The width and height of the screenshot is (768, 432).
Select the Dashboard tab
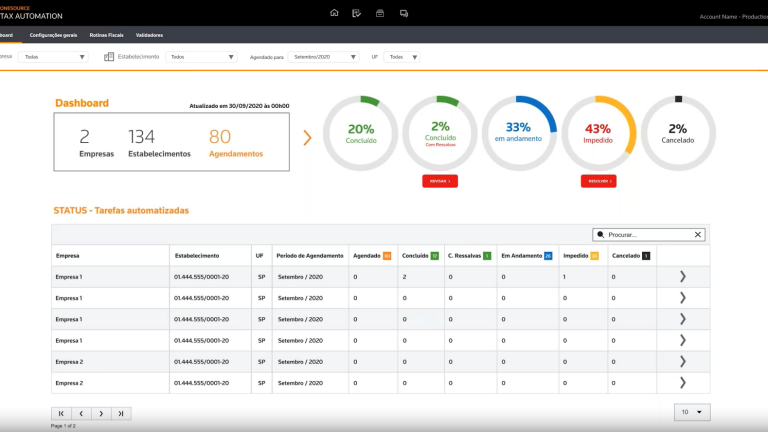(x=7, y=35)
